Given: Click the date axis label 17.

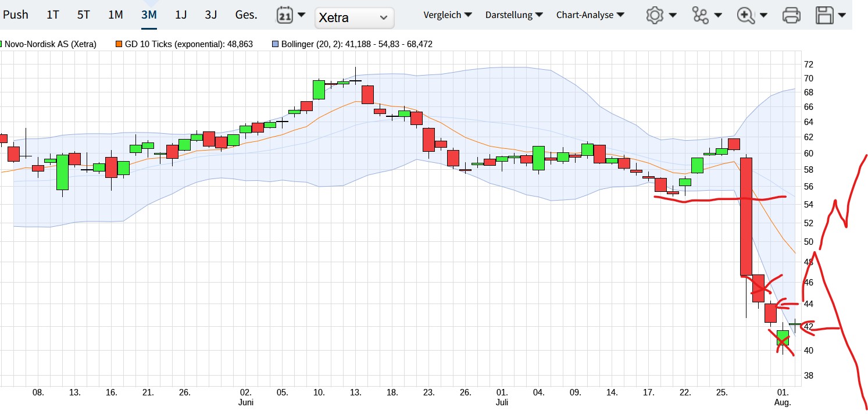Looking at the screenshot, I should (x=649, y=392).
